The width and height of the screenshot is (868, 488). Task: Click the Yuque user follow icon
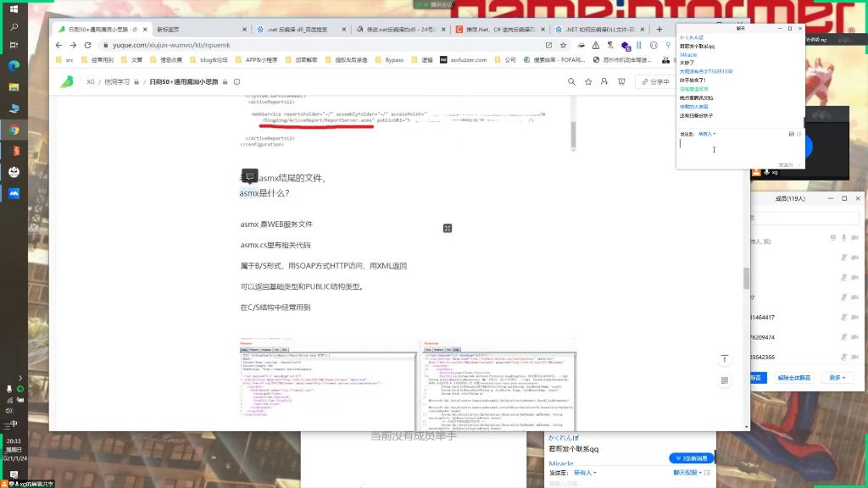pos(604,82)
